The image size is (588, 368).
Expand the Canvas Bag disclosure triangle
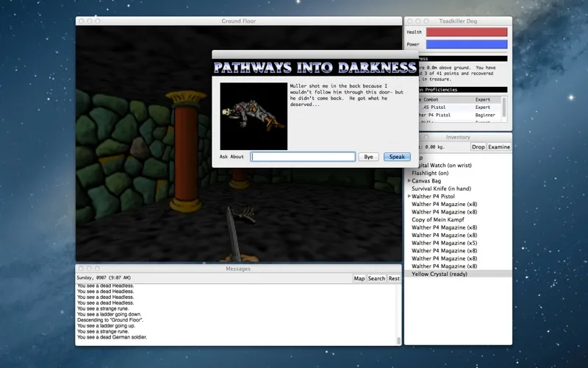tap(409, 180)
